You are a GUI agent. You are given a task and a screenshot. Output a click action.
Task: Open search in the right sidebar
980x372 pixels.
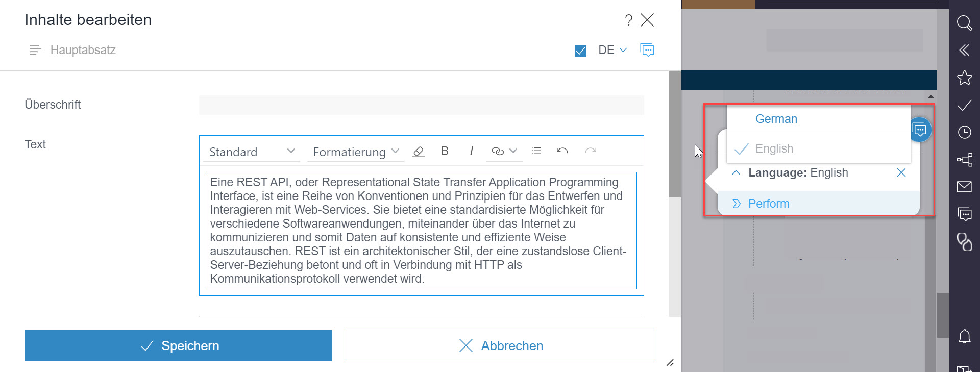(x=964, y=23)
